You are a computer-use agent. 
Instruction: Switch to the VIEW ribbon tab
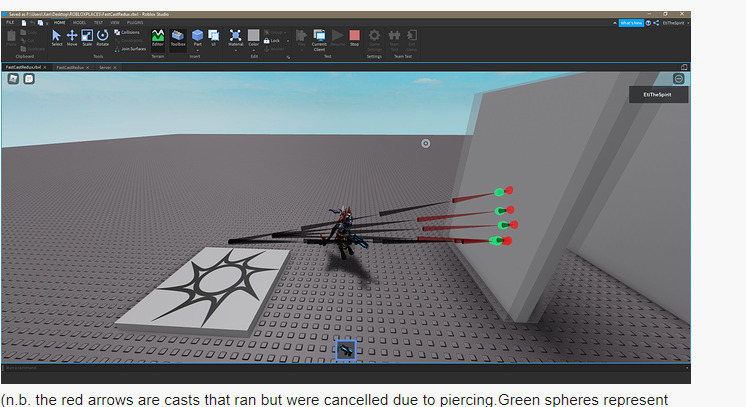tap(115, 22)
